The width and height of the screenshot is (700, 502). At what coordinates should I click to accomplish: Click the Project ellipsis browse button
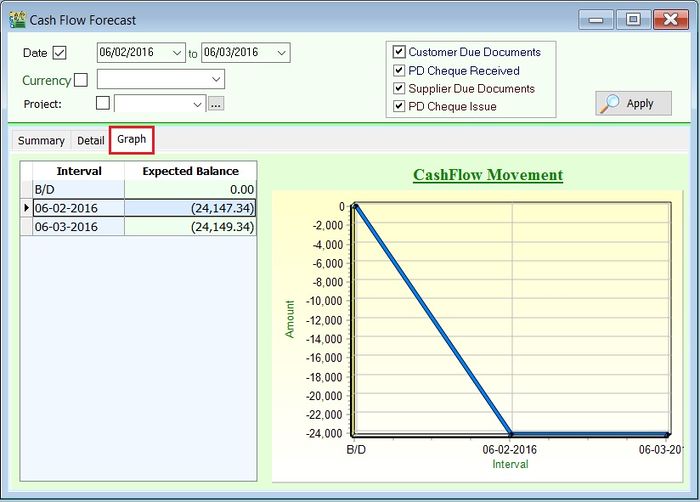point(216,103)
